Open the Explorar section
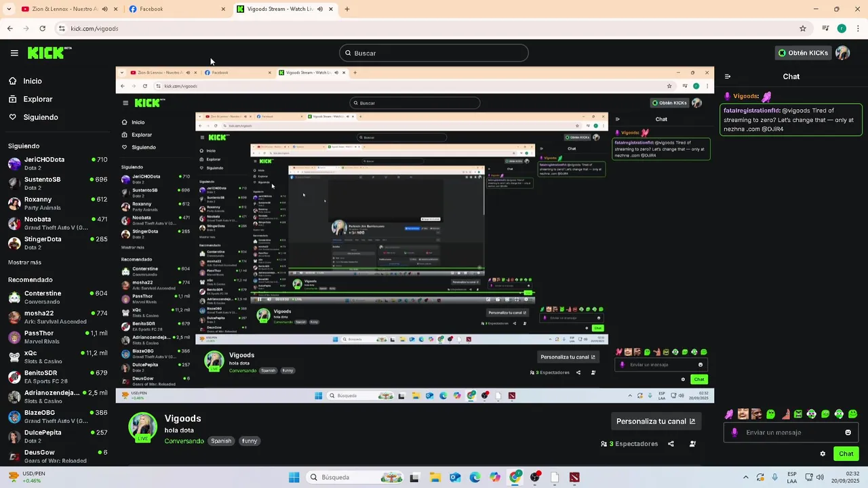 (37, 99)
